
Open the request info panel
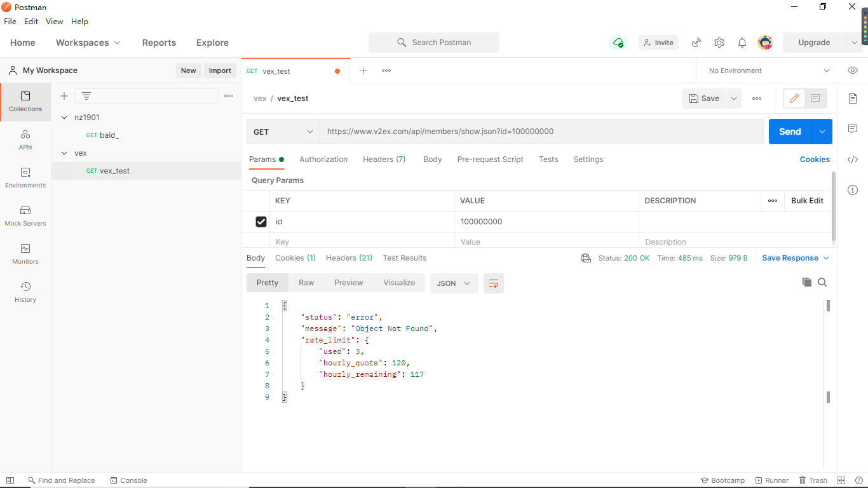pos(853,190)
